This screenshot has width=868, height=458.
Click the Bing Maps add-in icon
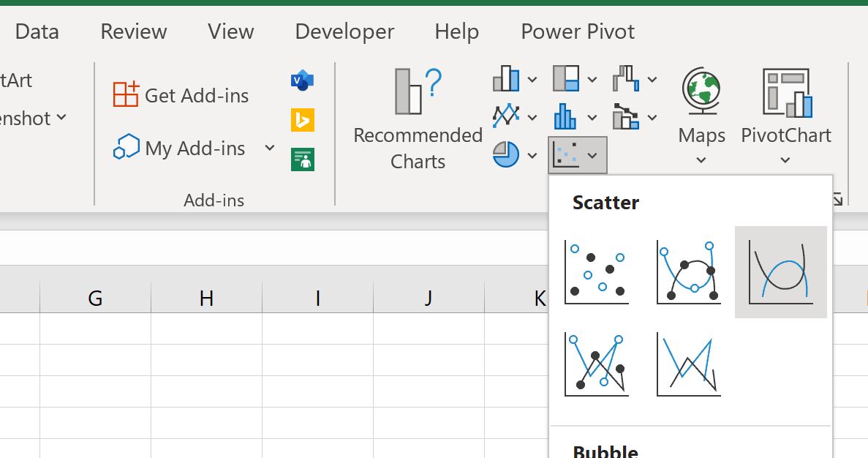[x=302, y=119]
